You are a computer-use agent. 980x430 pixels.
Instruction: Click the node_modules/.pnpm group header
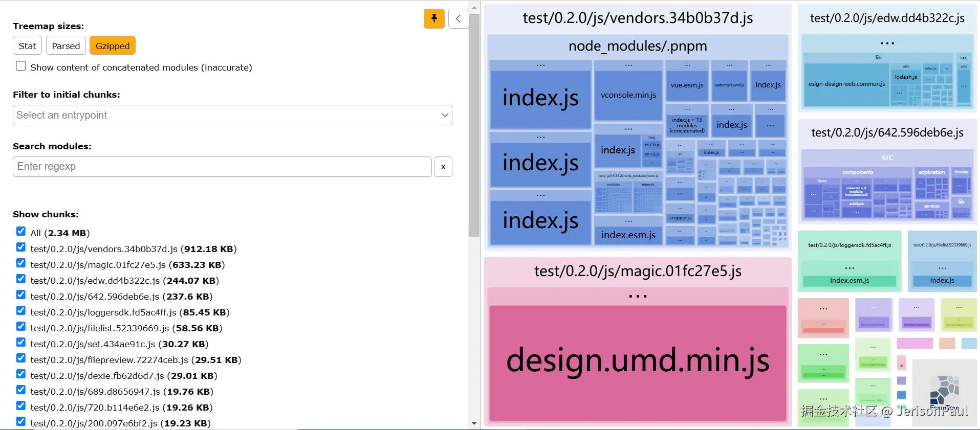(638, 46)
